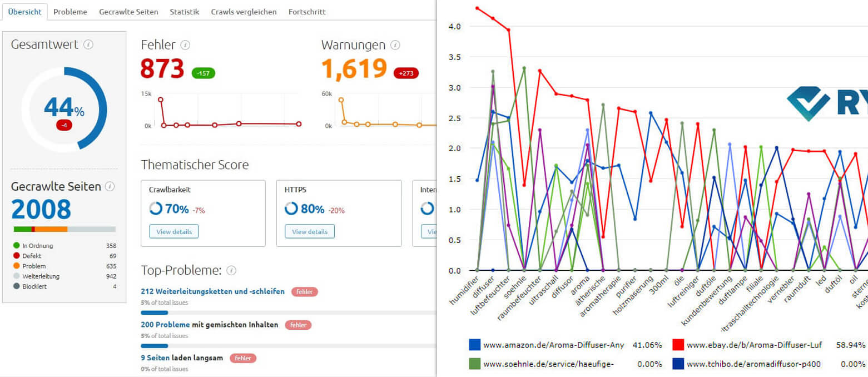Click the crawled pages status distribution bar
The image size is (868, 377).
pos(64,229)
